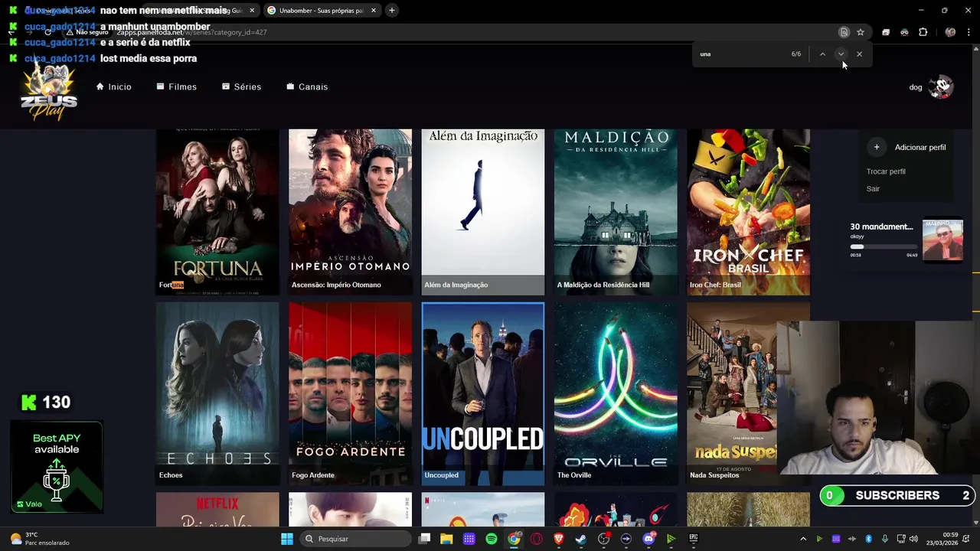Open Ascensão: Império Otomano poster

click(x=350, y=212)
